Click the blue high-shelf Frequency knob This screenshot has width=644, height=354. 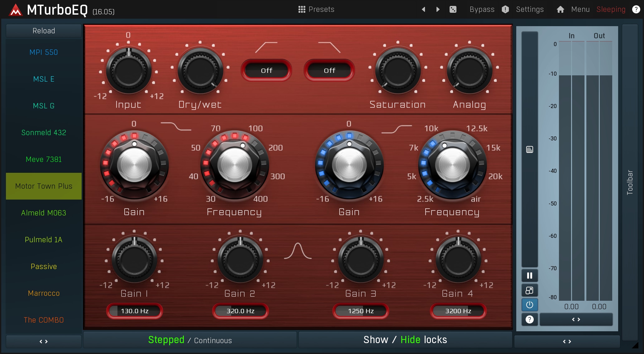[x=452, y=165]
